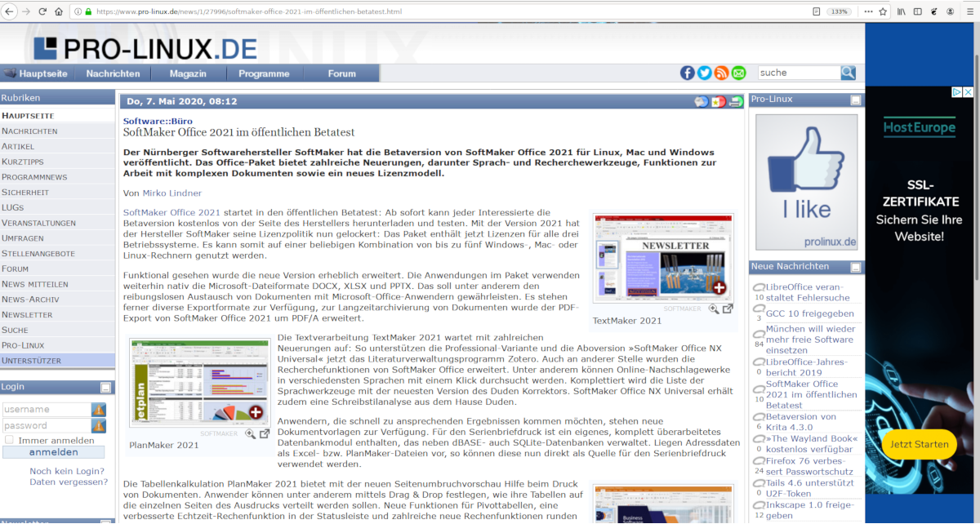Select Stellenangebote in the Rubriken sidebar
Viewport: 980px width, 524px height.
pyautogui.click(x=57, y=253)
